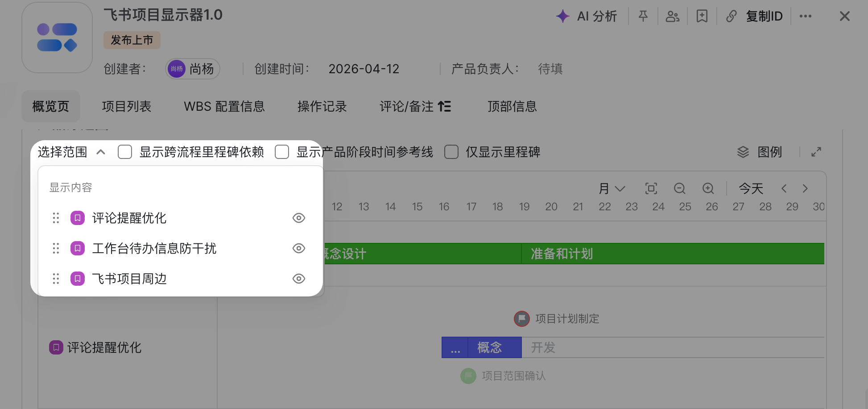The width and height of the screenshot is (868, 409).
Task: Open the 评论/备注 tab
Action: (406, 106)
